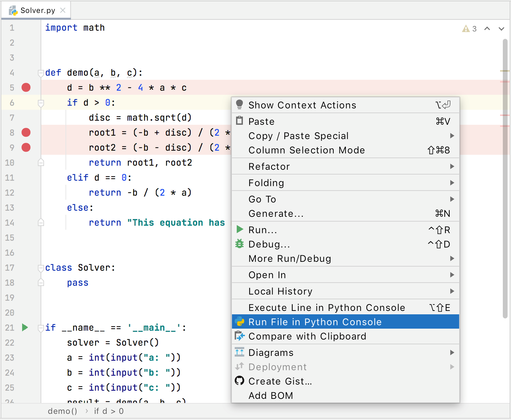Screen dimensions: 511x420
Task: Click the GitHub icon next to Create Gist
Action: point(239,381)
